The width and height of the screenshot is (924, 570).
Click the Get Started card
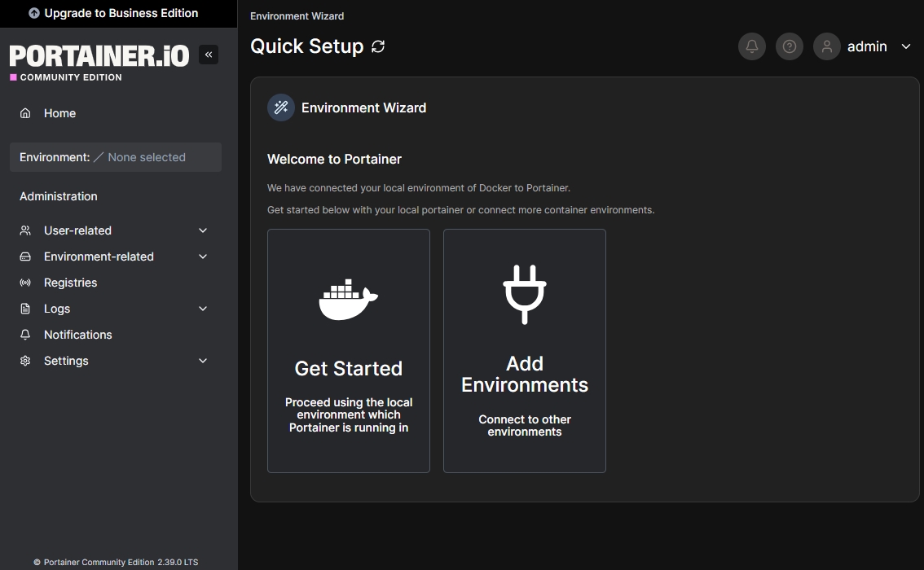pyautogui.click(x=348, y=350)
